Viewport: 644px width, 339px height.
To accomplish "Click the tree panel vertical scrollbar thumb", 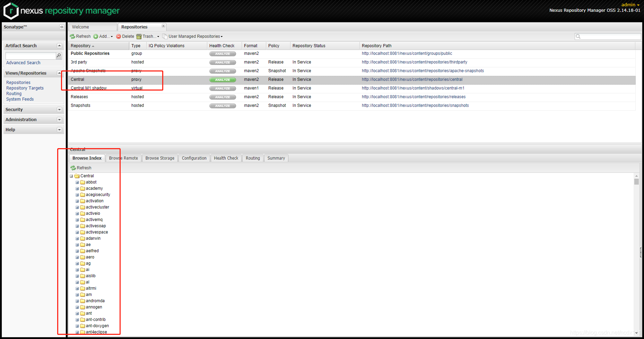I will pos(636,181).
